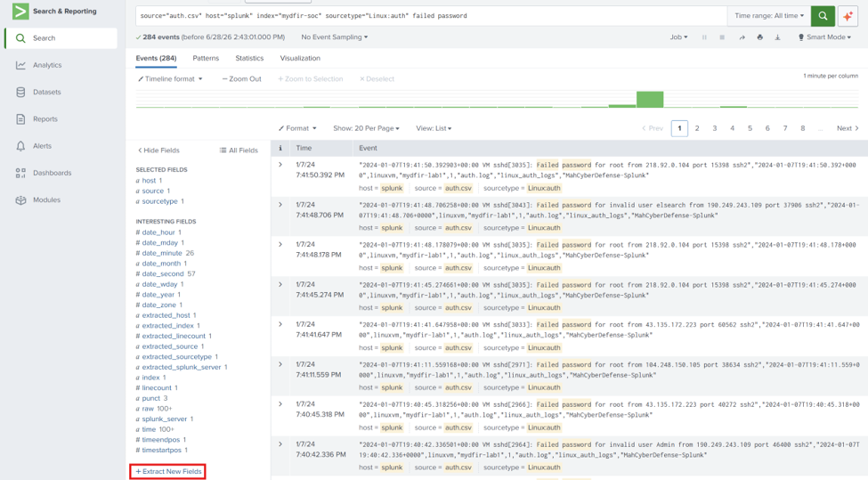The image size is (868, 480).
Task: Open the Format dropdown above events
Action: [x=297, y=128]
